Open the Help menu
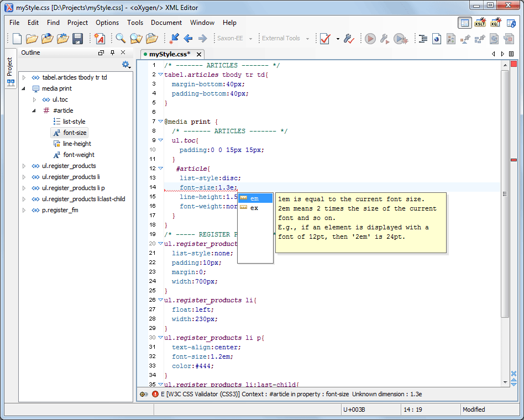 [229, 23]
